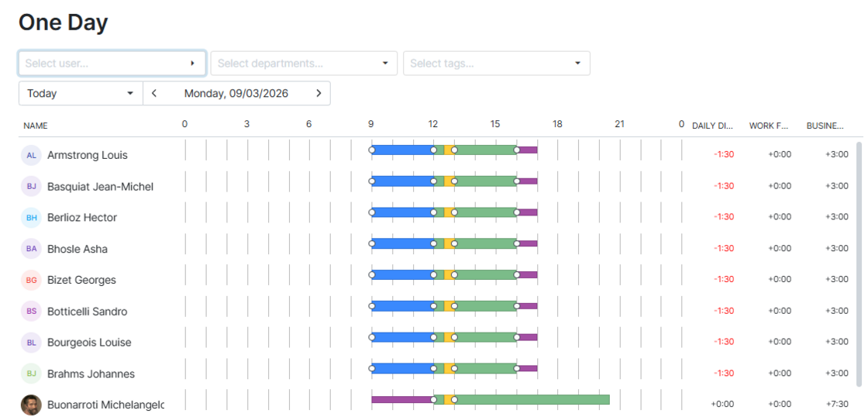The height and width of the screenshot is (417, 868).
Task: Select Berlioz Hector green timeline segment
Action: click(485, 212)
